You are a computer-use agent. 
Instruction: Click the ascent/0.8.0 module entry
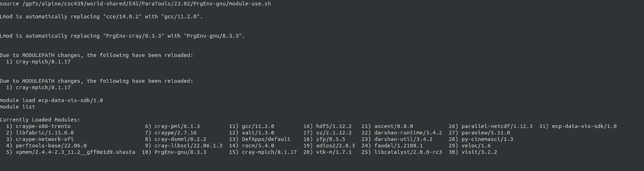(393, 126)
